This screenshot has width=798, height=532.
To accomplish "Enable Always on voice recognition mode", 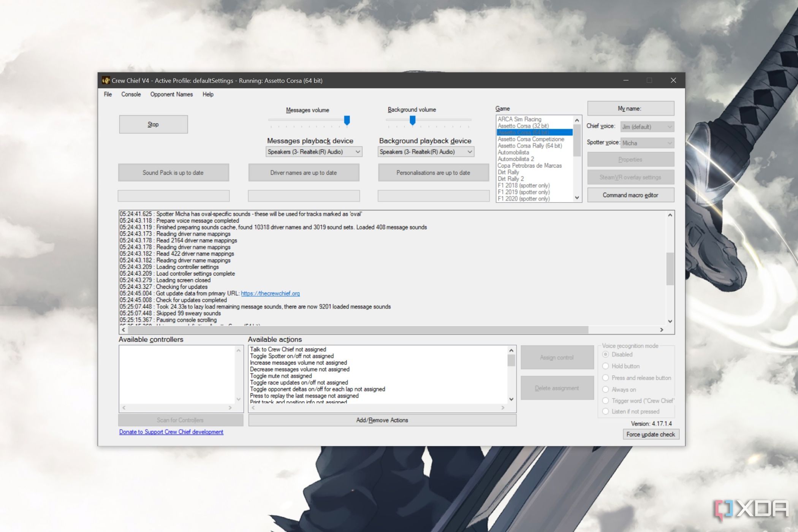I will (x=605, y=390).
